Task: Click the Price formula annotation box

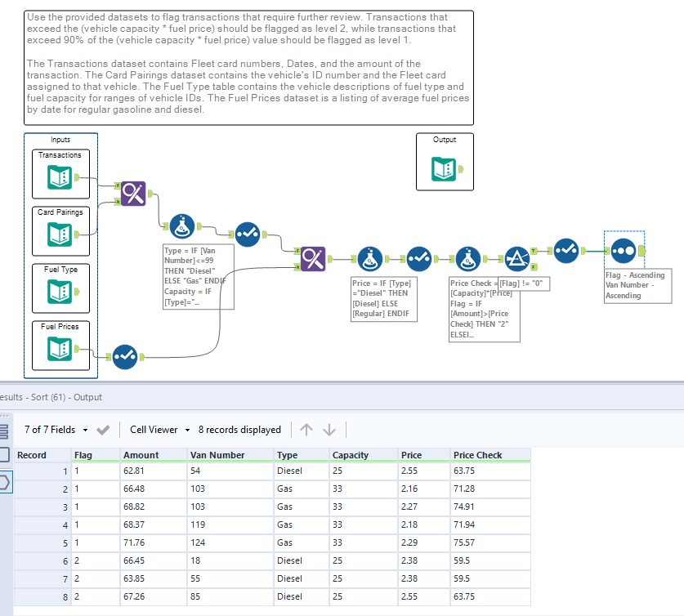Action: coord(384,299)
